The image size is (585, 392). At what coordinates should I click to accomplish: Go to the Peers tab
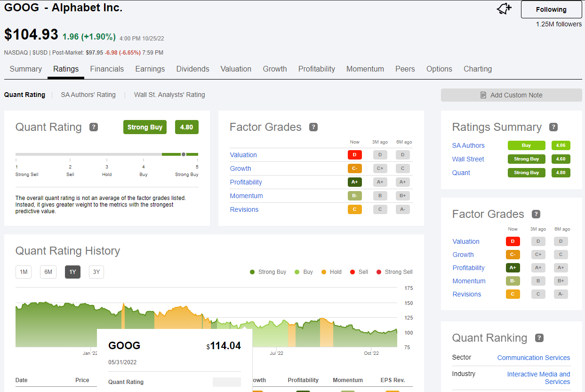[405, 69]
